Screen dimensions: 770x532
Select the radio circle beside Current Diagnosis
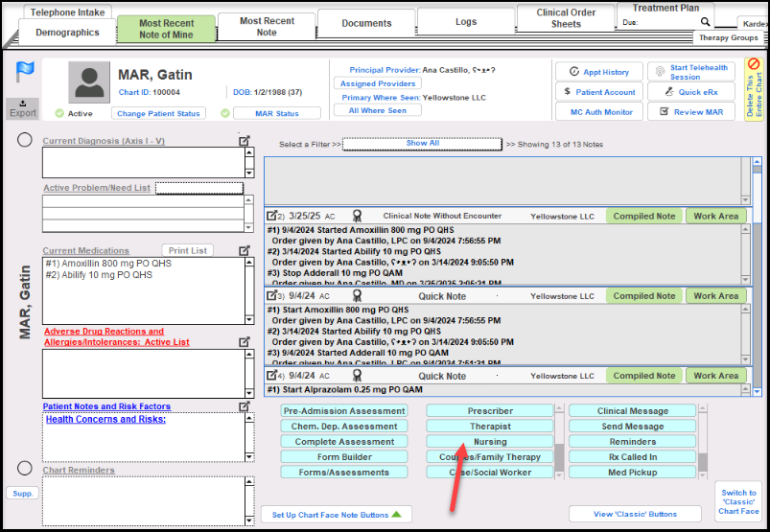(x=25, y=140)
